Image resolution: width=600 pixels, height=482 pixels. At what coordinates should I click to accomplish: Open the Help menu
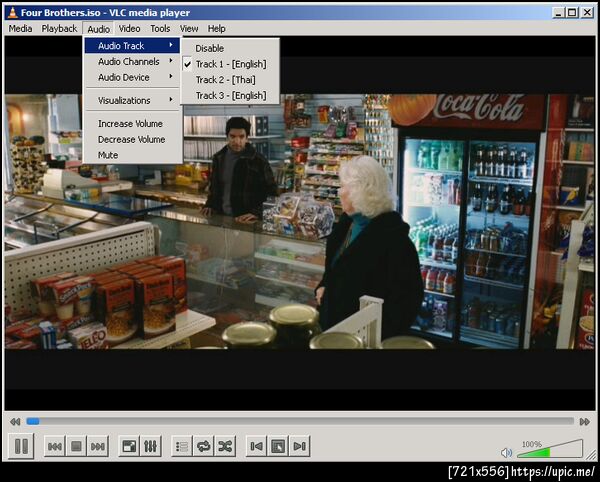217,29
